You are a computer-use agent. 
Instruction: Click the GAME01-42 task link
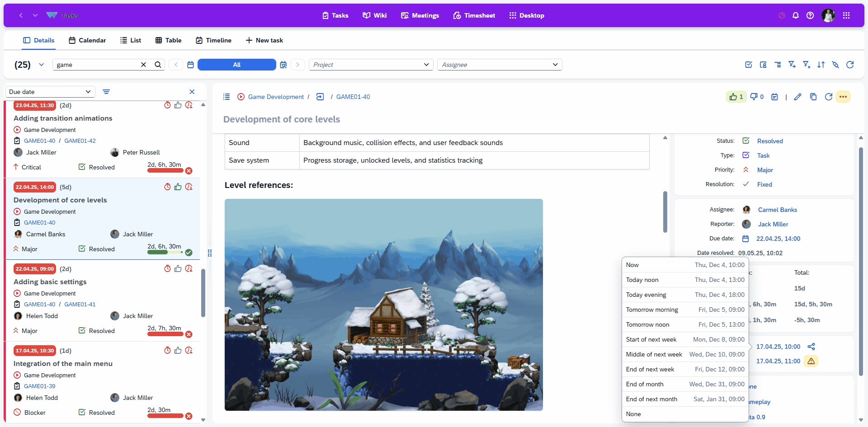coord(80,141)
